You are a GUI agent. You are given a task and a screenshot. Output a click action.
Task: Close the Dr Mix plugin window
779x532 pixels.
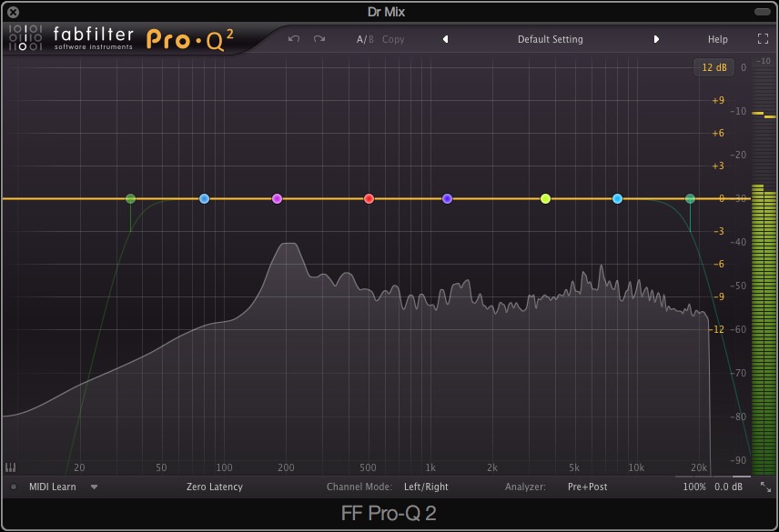[14, 13]
